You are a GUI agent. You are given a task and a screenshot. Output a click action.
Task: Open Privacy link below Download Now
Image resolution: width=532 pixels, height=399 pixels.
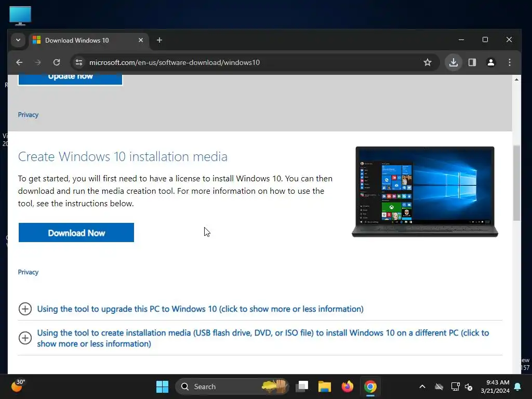pyautogui.click(x=28, y=272)
